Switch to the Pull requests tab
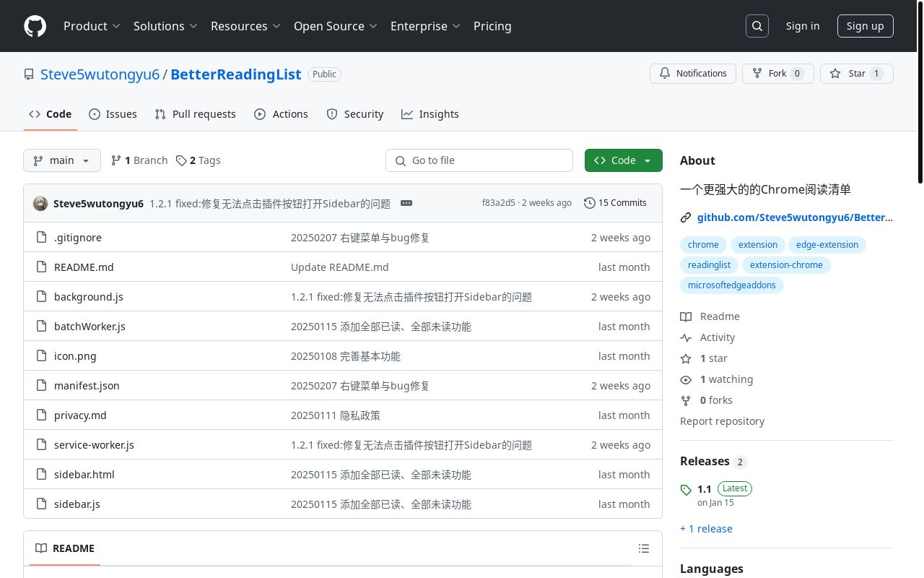The width and height of the screenshot is (924, 578). [195, 114]
